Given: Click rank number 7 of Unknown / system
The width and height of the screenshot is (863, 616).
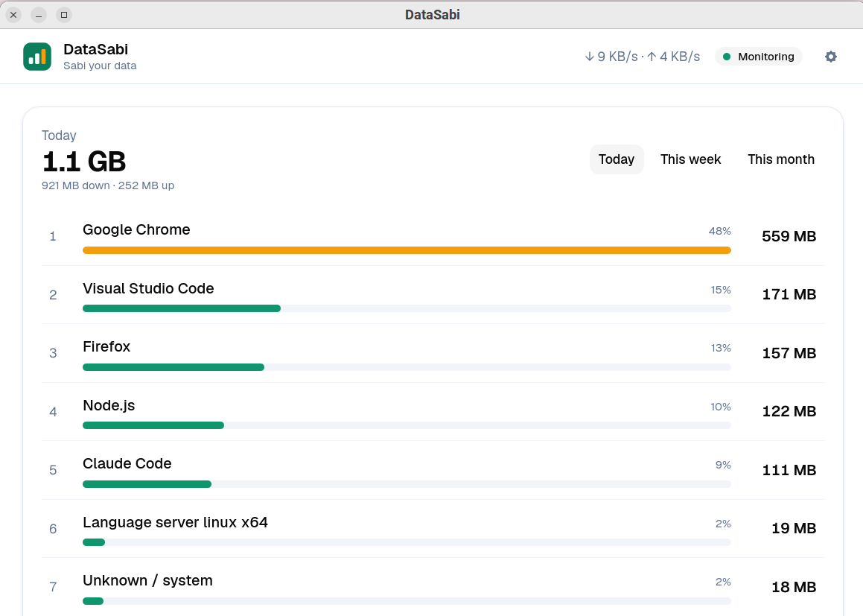Looking at the screenshot, I should 53,588.
